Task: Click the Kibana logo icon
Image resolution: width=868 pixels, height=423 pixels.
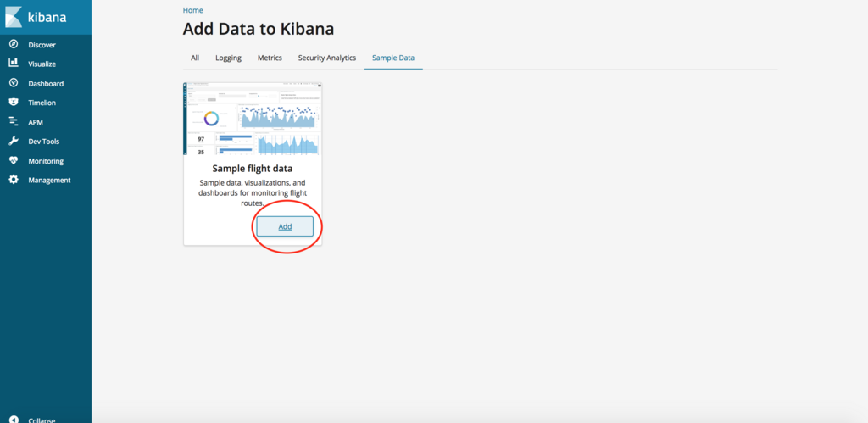Action: tap(14, 17)
